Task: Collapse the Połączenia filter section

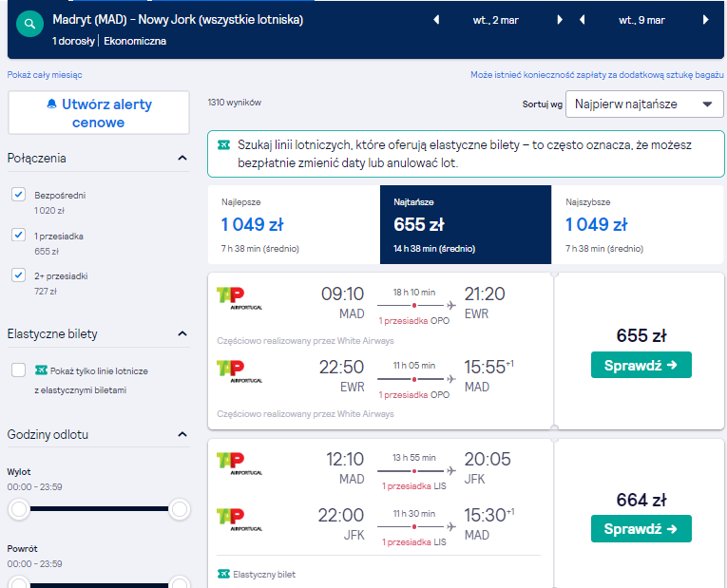Action: tap(182, 158)
